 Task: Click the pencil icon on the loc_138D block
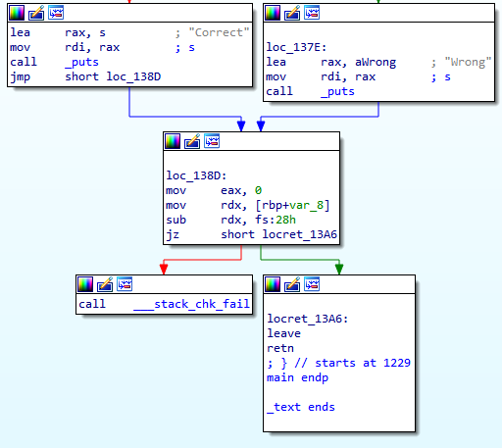(192, 141)
